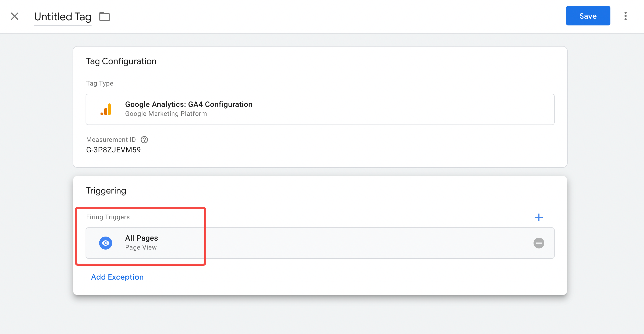Click the Firing Triggers label
The height and width of the screenshot is (334, 644).
pos(108,217)
